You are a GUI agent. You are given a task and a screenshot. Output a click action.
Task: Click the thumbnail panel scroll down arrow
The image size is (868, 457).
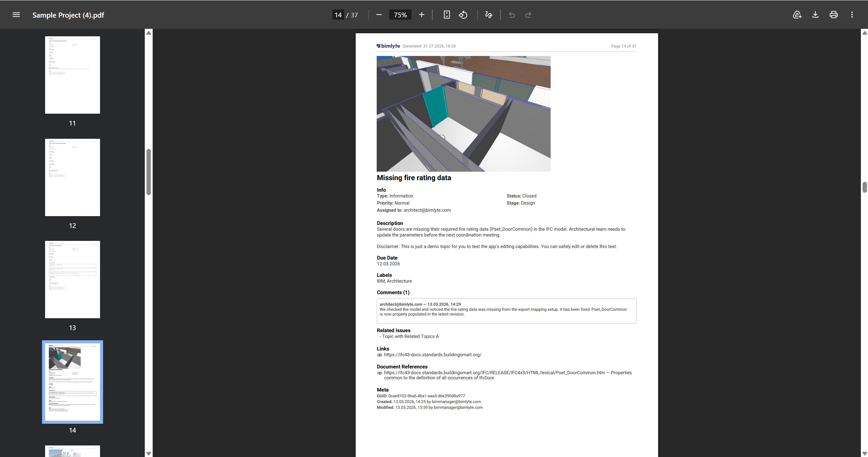point(149,454)
